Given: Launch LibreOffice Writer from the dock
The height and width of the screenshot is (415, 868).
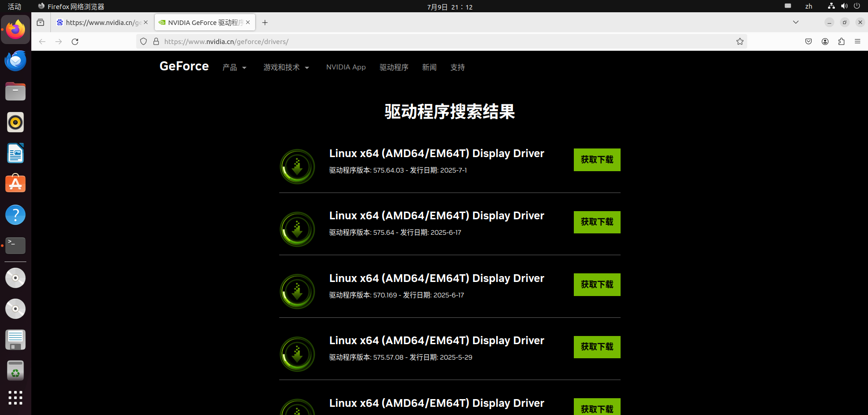Looking at the screenshot, I should pos(15,153).
